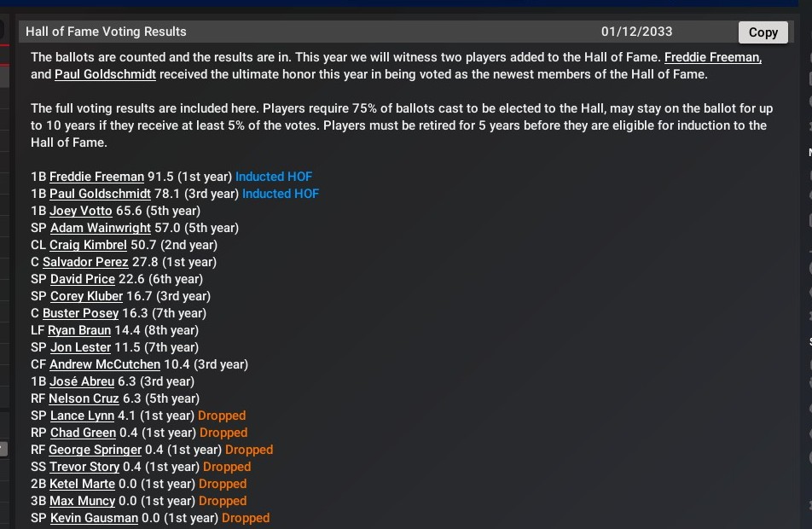
Task: Open Craig Kimbrel's player page
Action: click(x=88, y=245)
